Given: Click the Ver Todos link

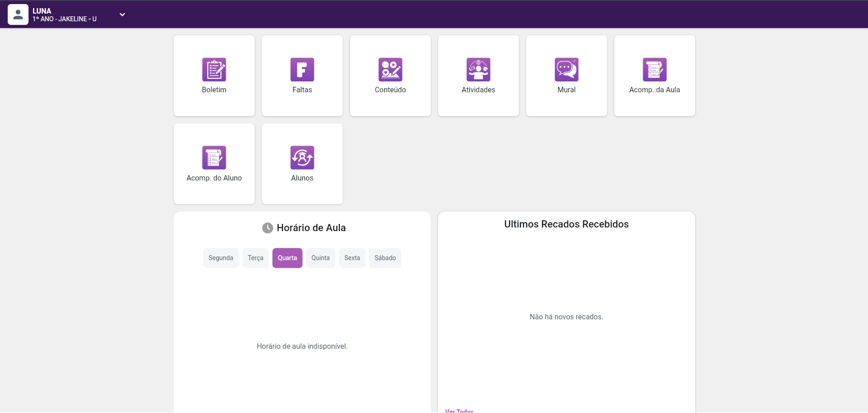Looking at the screenshot, I should pyautogui.click(x=459, y=411).
